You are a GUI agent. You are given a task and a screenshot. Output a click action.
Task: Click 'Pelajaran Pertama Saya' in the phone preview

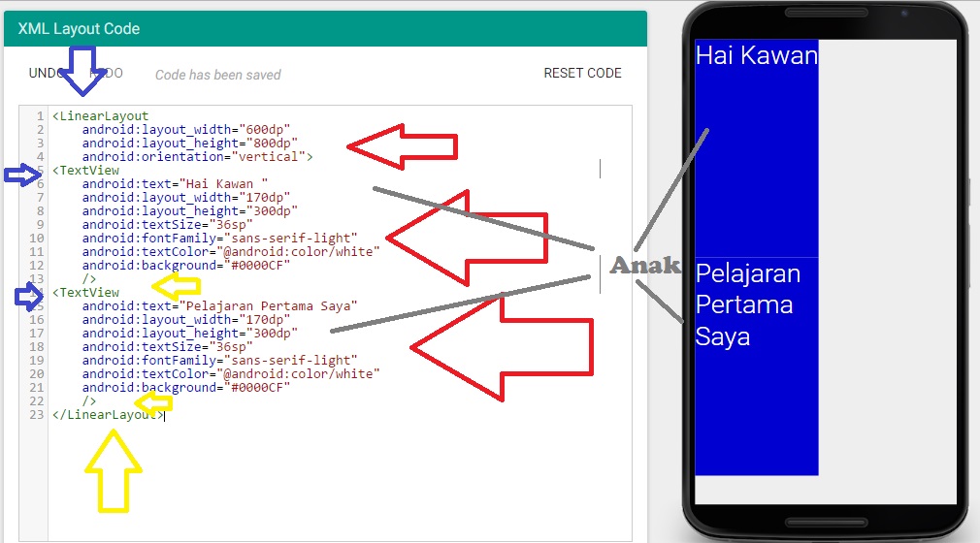coord(747,304)
